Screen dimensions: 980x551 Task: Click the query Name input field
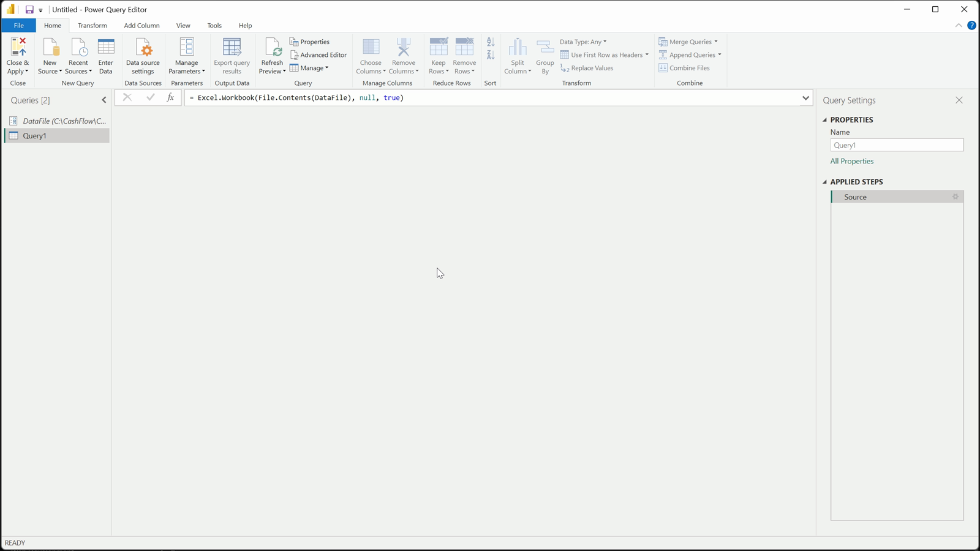pos(897,145)
